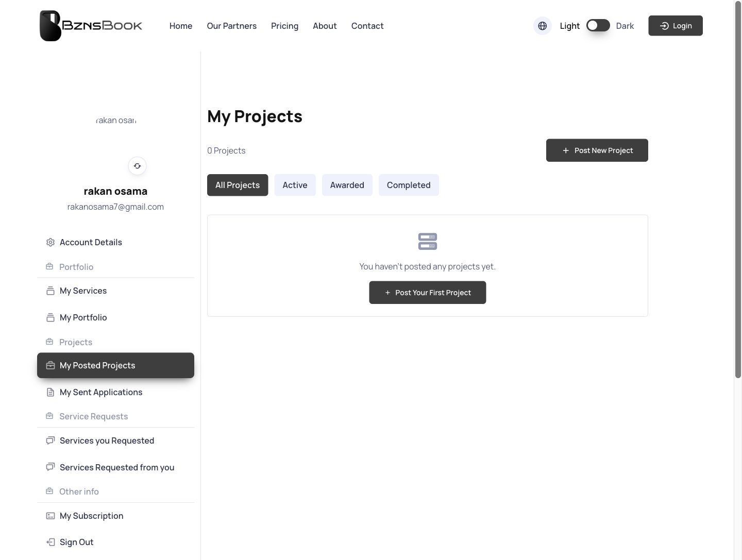The width and height of the screenshot is (742, 560).
Task: Click the Other info section header icon
Action: 49,491
